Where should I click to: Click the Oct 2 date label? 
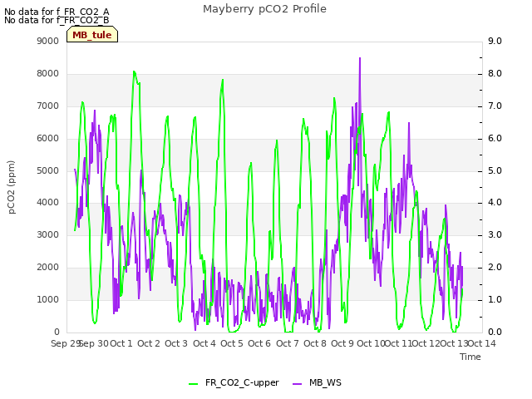(149, 343)
